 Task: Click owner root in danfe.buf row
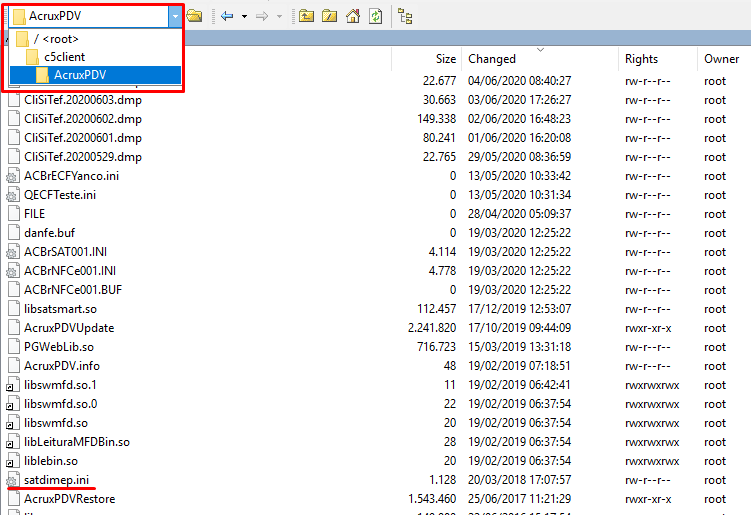[715, 233]
